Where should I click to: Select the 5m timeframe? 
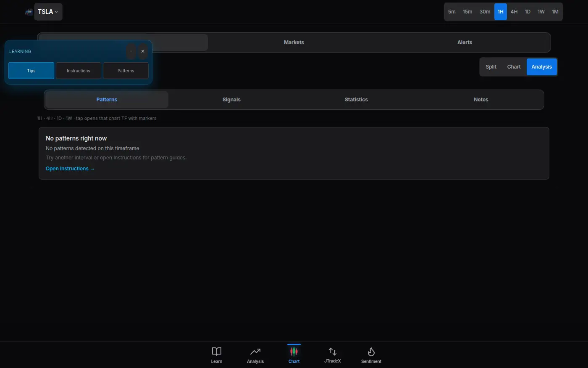pos(452,12)
